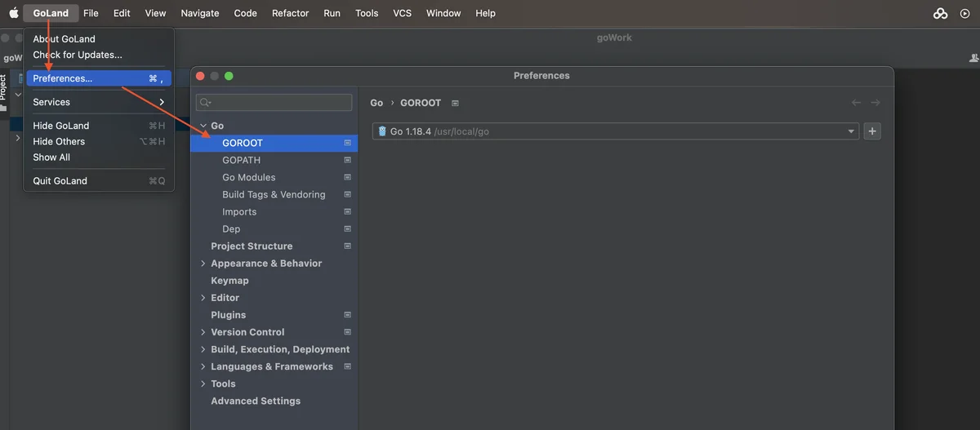Click the user icon at window's right edge
Image resolution: width=980 pixels, height=430 pixels.
click(x=973, y=58)
